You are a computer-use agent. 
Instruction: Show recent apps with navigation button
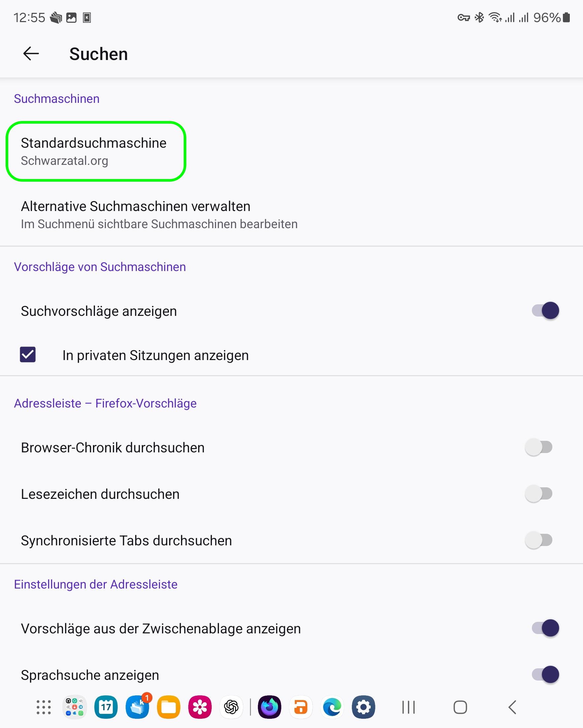tap(408, 707)
